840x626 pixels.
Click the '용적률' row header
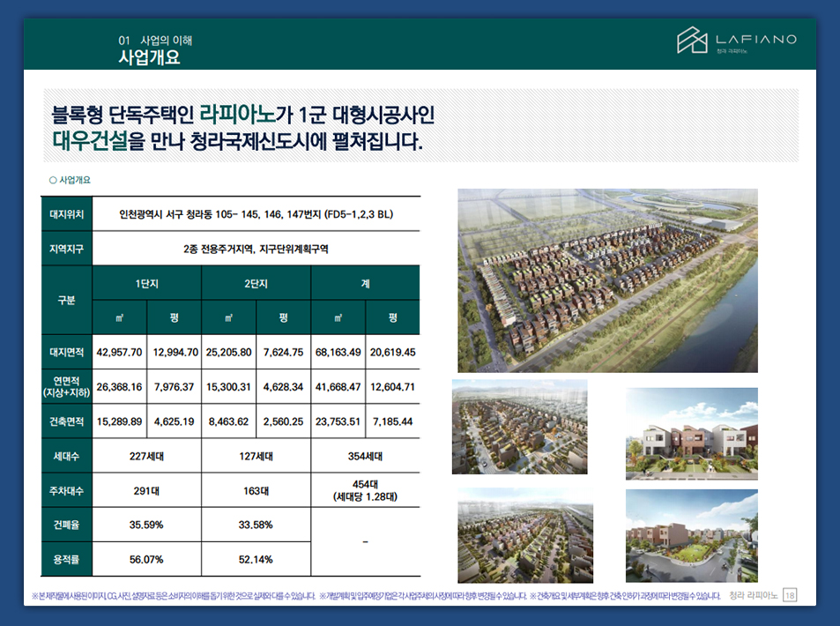click(67, 560)
